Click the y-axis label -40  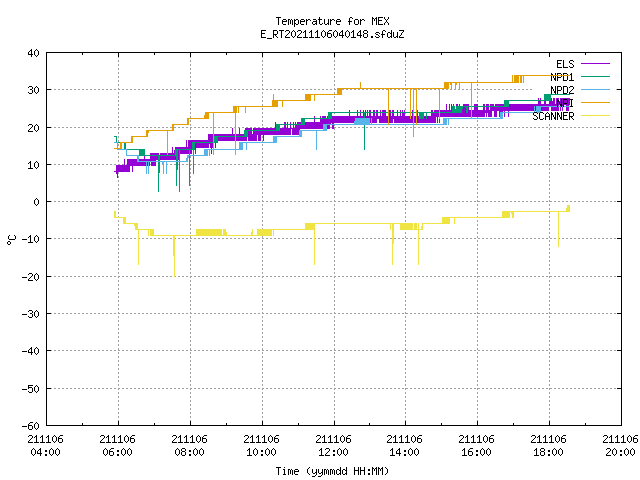pyautogui.click(x=31, y=351)
